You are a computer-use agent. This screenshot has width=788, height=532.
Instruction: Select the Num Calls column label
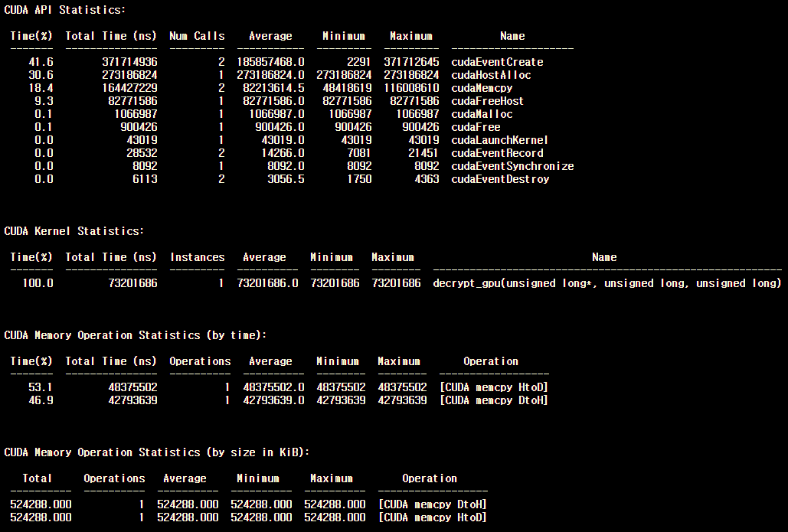[x=197, y=36]
